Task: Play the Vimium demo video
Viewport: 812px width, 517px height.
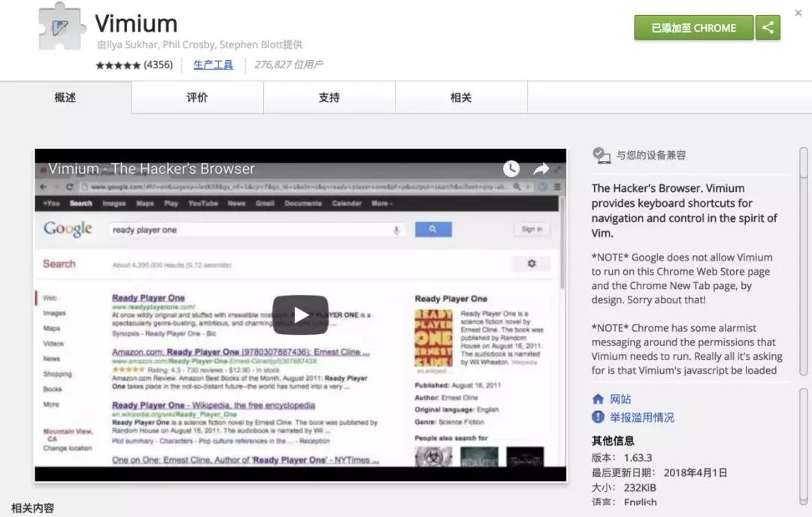Action: click(x=301, y=314)
